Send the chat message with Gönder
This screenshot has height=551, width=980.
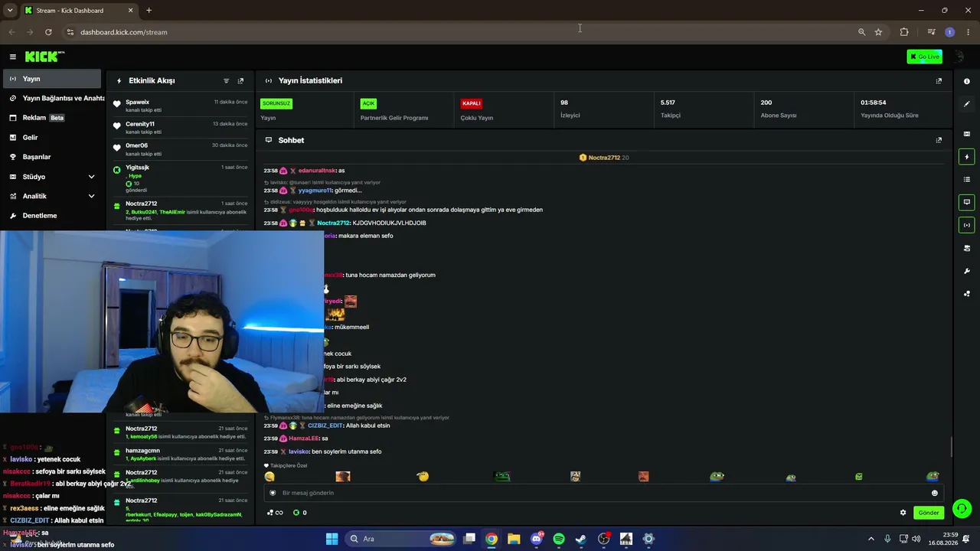click(928, 513)
